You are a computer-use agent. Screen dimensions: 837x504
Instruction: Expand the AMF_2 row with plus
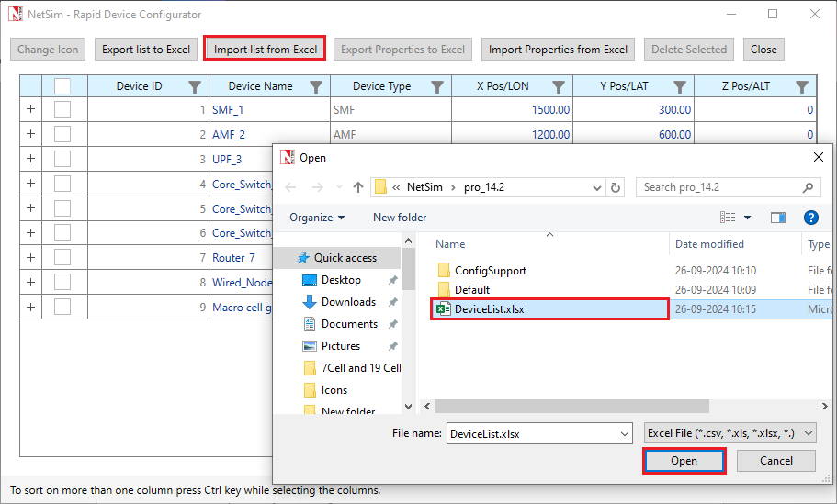[31, 133]
